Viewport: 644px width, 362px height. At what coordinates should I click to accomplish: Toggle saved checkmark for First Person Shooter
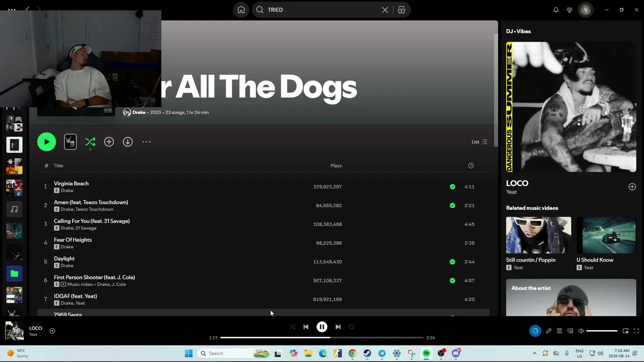click(x=452, y=281)
